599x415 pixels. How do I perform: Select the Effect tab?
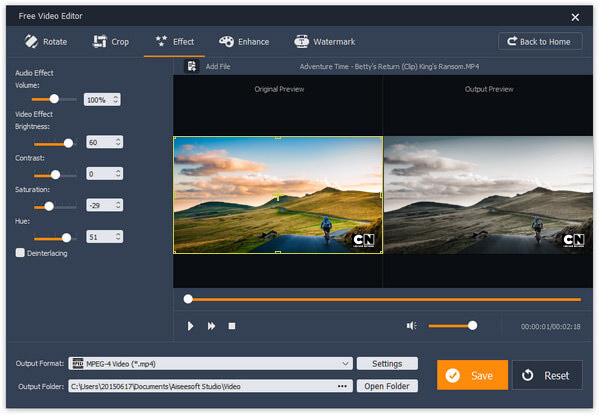click(175, 42)
